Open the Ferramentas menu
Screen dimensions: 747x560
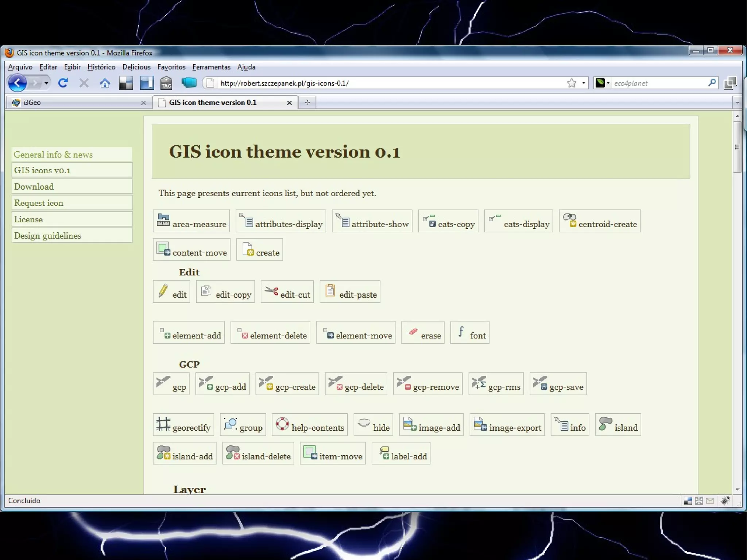pyautogui.click(x=211, y=67)
